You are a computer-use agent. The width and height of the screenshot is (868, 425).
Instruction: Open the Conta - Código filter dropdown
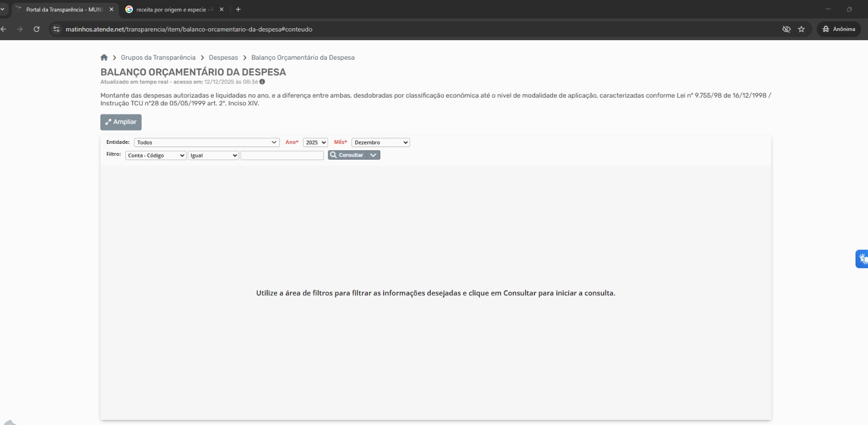click(x=156, y=156)
